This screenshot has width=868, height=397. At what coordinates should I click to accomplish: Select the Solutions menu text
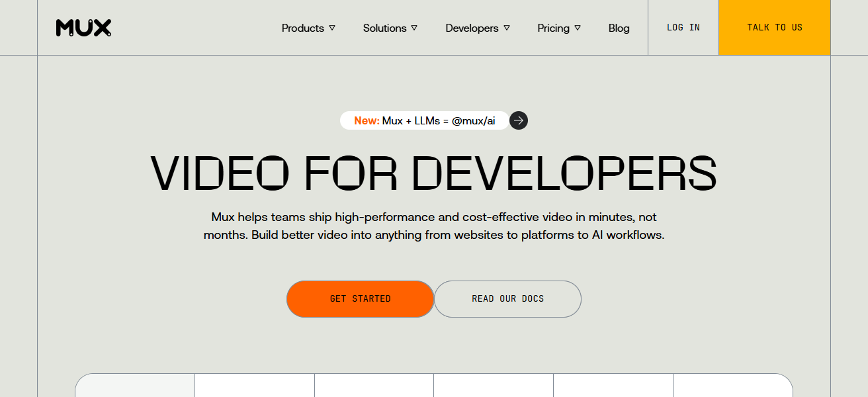click(x=384, y=28)
